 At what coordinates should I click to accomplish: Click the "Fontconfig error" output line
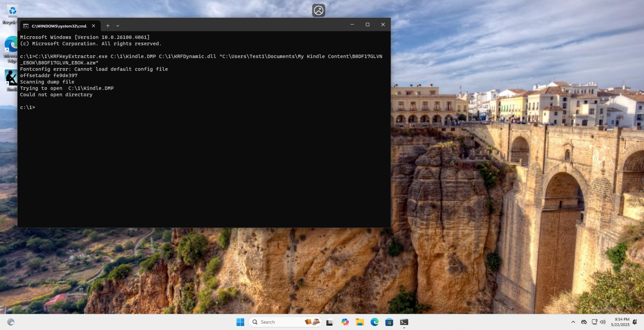[x=94, y=69]
